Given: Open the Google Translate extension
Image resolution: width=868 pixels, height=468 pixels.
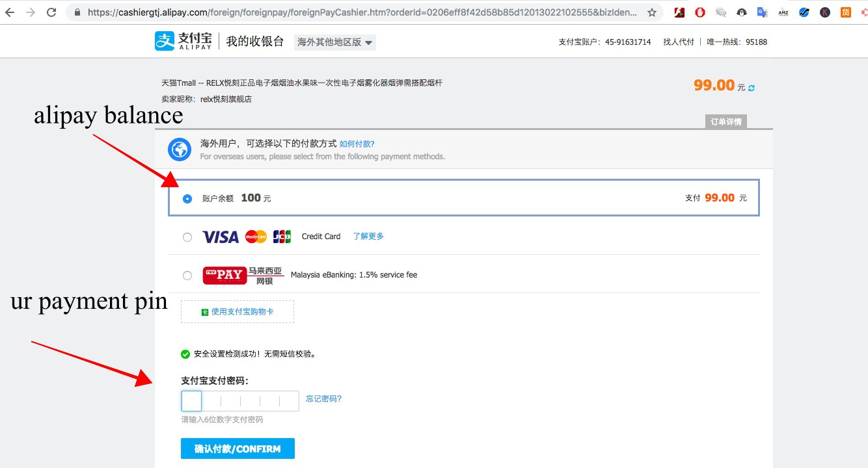Looking at the screenshot, I should pyautogui.click(x=762, y=12).
